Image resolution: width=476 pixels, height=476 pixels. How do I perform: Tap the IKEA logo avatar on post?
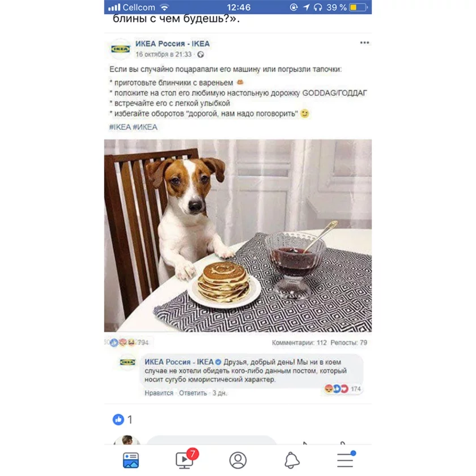(x=120, y=49)
